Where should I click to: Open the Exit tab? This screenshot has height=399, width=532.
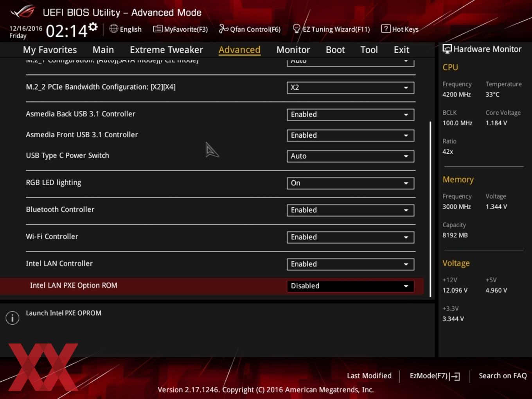click(x=401, y=50)
